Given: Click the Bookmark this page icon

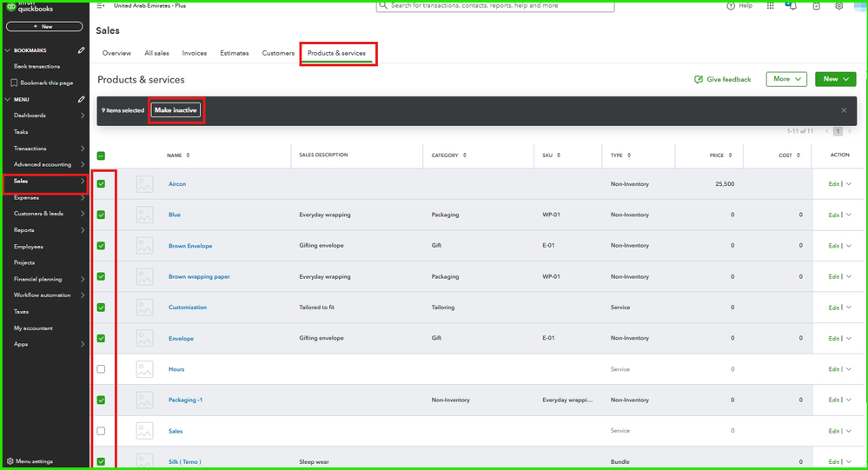Looking at the screenshot, I should (x=14, y=83).
